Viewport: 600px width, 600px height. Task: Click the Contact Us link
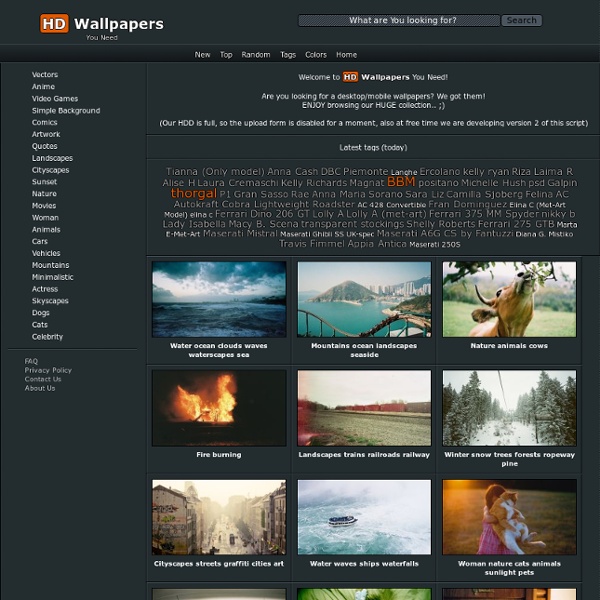pyautogui.click(x=43, y=379)
